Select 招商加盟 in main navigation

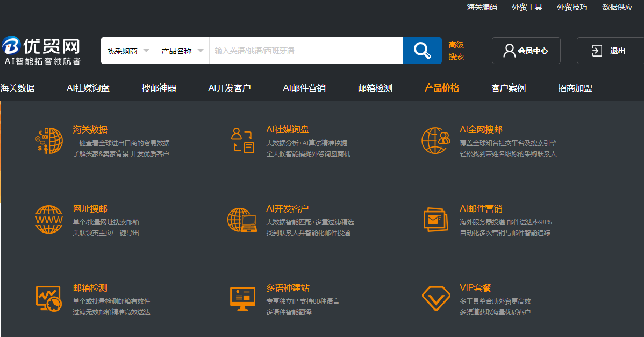click(575, 88)
